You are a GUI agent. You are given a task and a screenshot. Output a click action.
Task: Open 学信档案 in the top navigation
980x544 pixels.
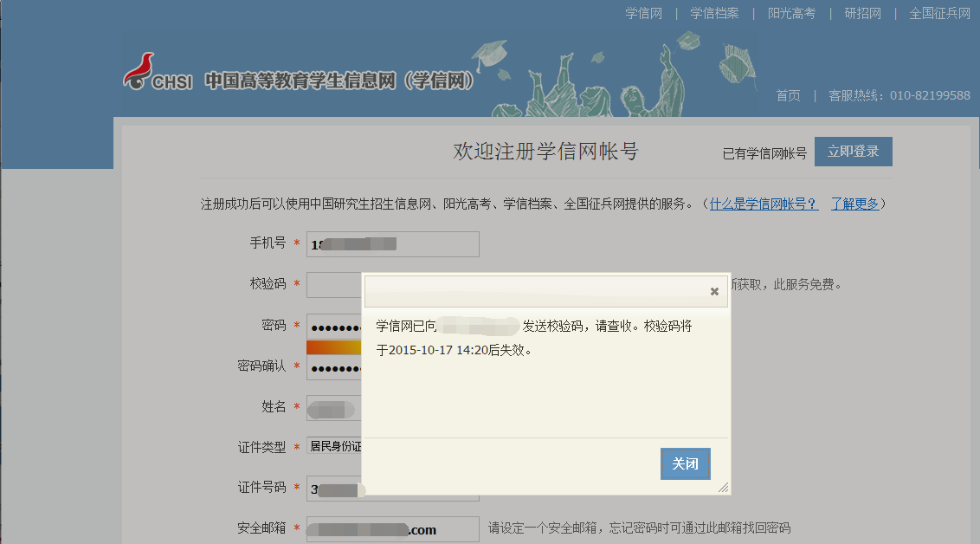714,13
